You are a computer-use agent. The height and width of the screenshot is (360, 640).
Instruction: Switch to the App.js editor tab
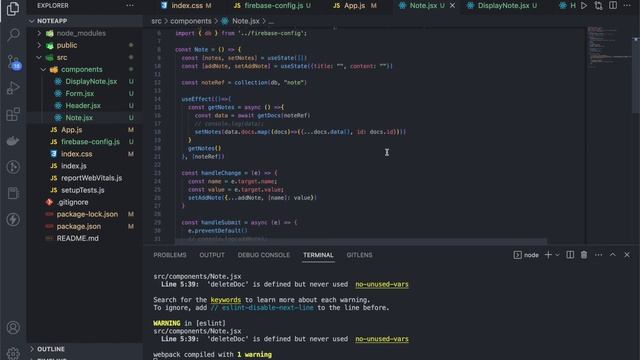(x=354, y=6)
